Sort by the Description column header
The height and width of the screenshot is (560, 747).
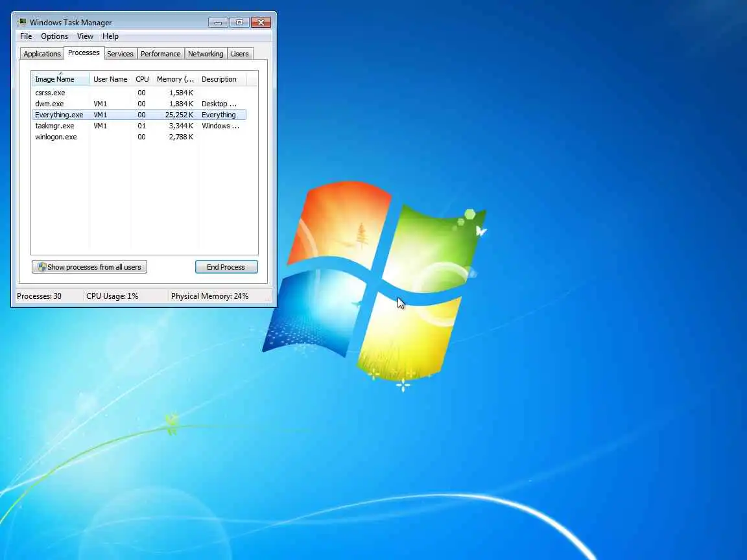tap(222, 79)
